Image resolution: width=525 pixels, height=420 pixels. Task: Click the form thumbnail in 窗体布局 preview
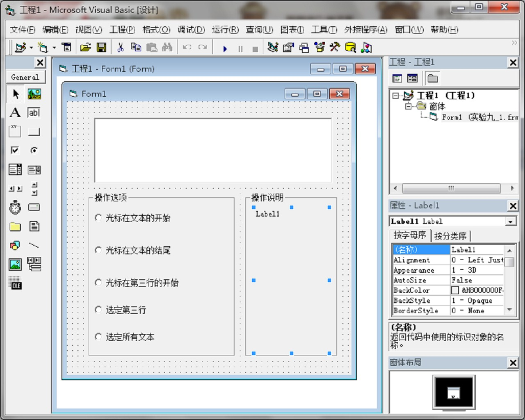454,393
